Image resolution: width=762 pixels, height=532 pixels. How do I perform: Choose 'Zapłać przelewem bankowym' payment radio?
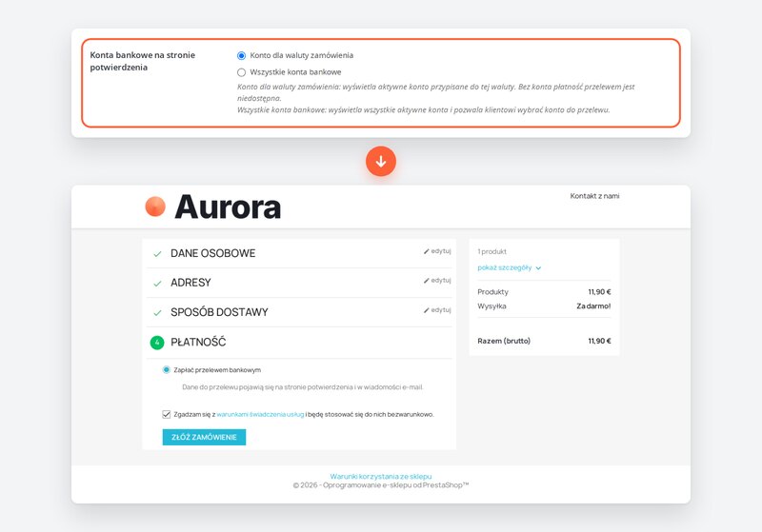166,370
